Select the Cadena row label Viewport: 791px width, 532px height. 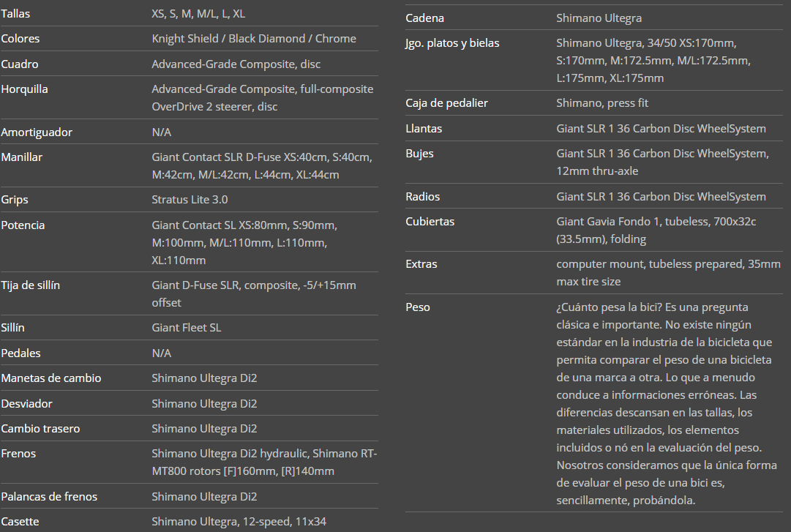pyautogui.click(x=424, y=18)
